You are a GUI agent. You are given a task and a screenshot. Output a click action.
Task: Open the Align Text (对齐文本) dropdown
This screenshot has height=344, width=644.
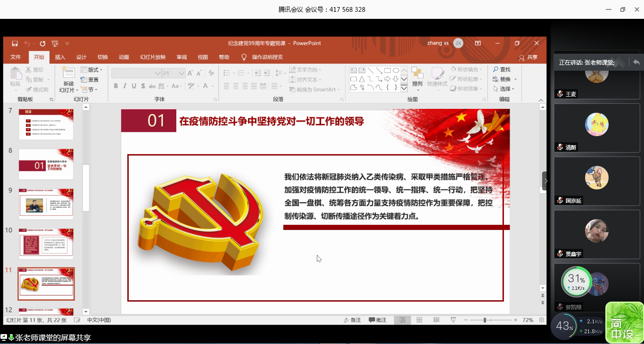pyautogui.click(x=305, y=80)
